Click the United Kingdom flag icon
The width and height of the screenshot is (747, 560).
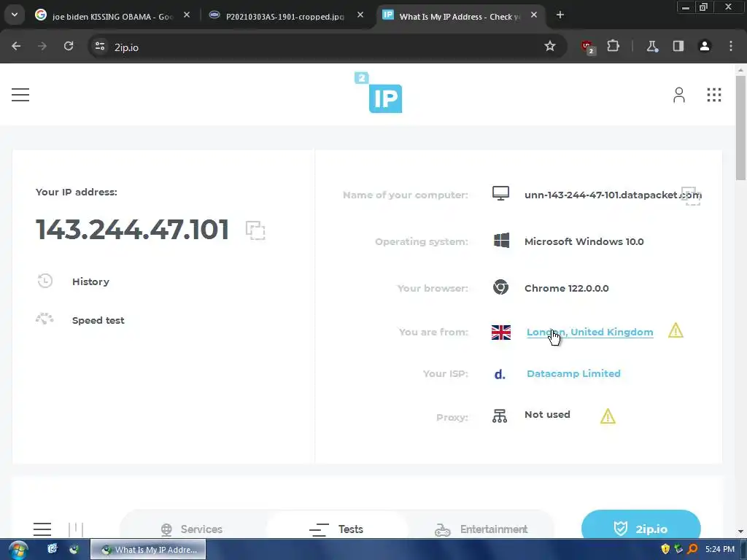500,332
